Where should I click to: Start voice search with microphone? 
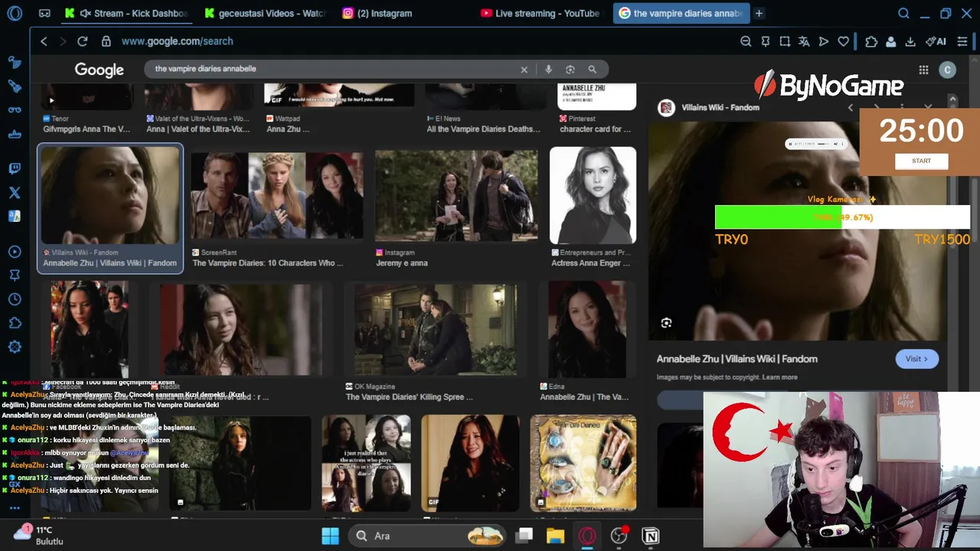click(x=548, y=70)
